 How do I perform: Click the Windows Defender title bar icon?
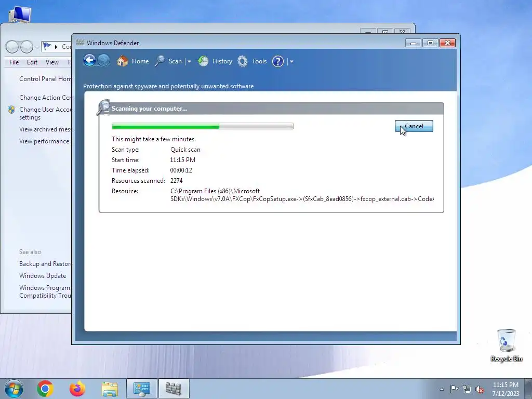click(80, 43)
